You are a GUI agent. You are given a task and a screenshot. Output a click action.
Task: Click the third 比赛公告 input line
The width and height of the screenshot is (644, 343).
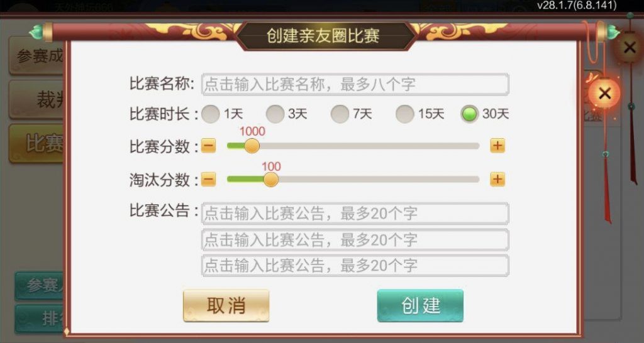coord(355,265)
